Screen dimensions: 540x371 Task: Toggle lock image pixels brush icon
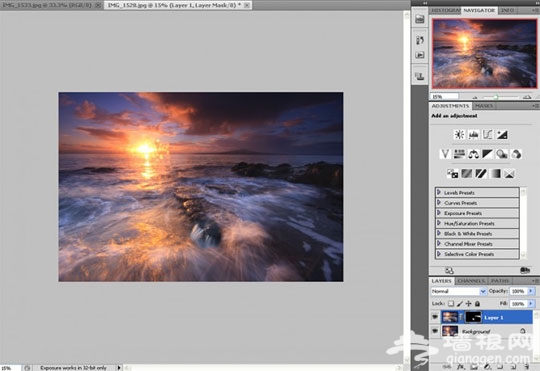(460, 303)
